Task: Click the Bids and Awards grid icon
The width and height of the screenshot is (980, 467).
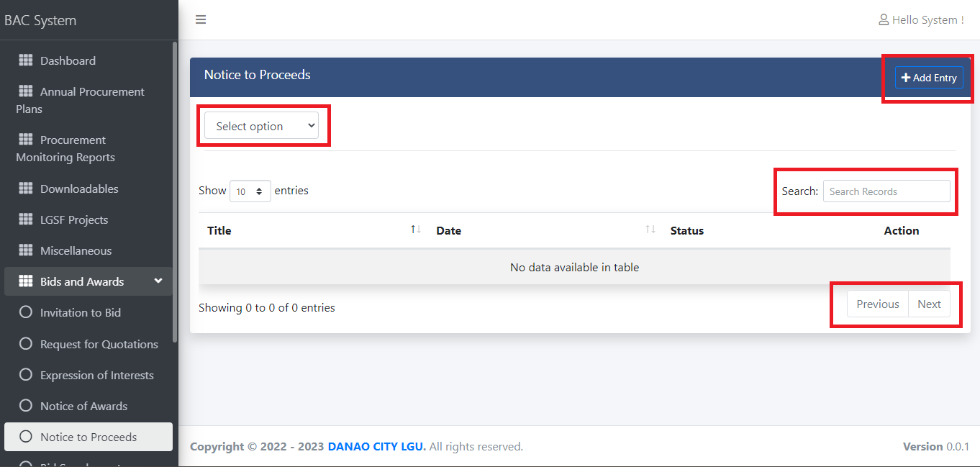Action: (x=26, y=281)
